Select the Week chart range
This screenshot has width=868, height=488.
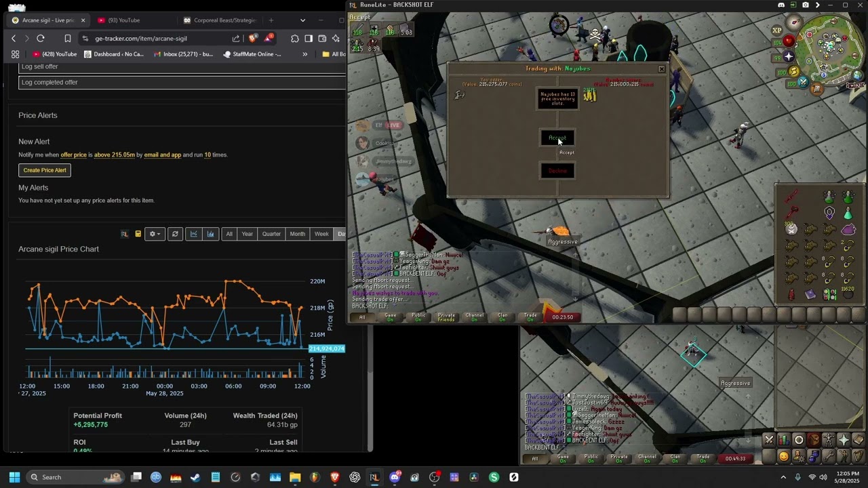tap(321, 234)
